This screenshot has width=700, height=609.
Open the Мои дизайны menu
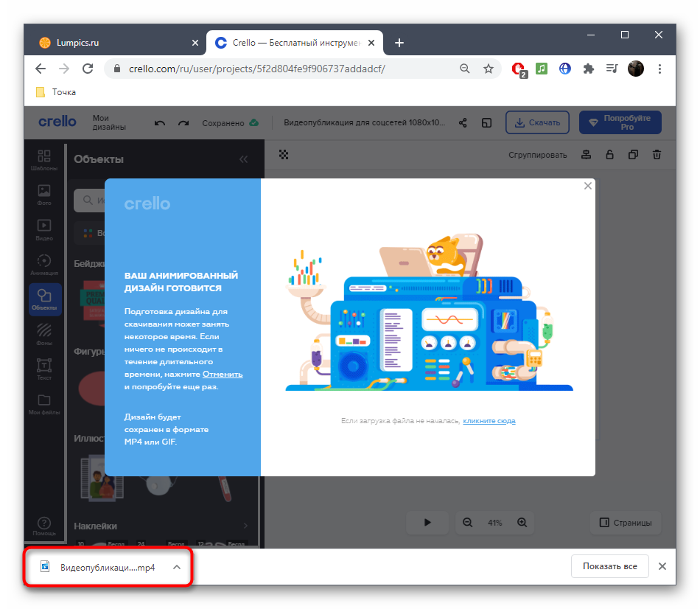pos(109,122)
